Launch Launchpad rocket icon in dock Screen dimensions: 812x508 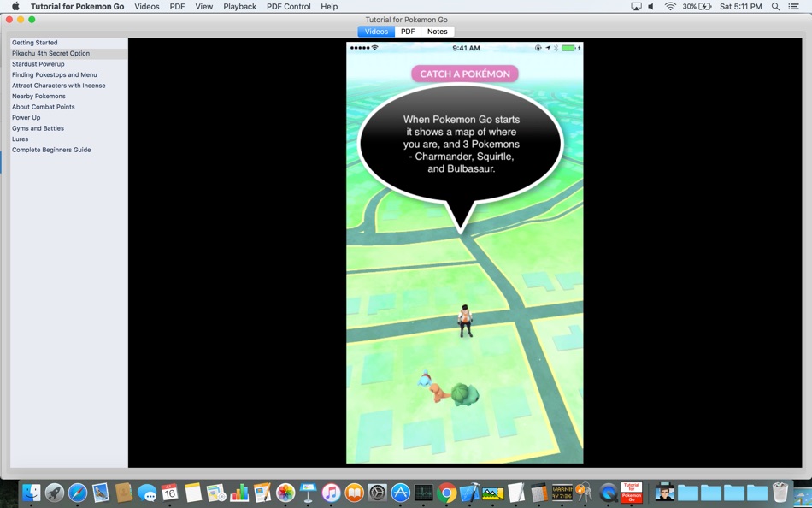(x=55, y=493)
